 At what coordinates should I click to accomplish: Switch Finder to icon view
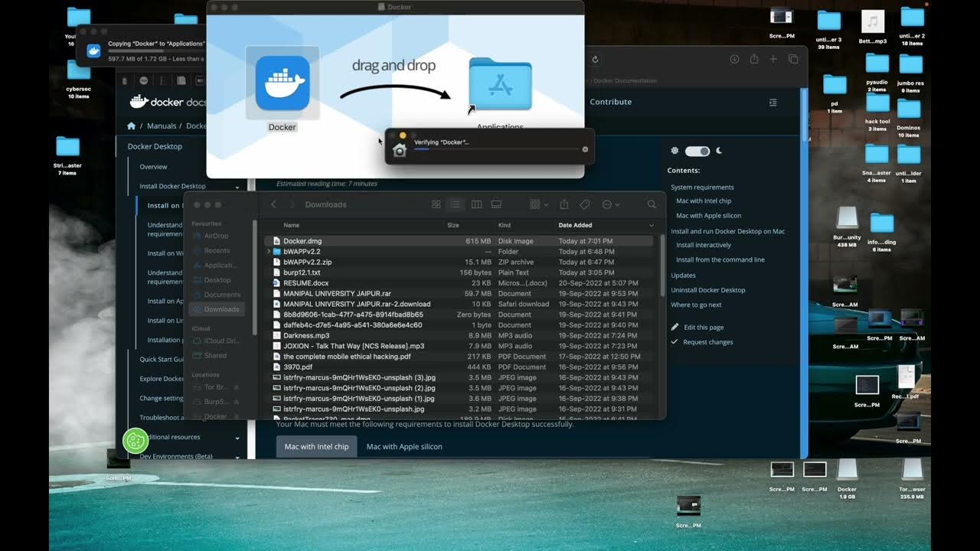pos(436,204)
